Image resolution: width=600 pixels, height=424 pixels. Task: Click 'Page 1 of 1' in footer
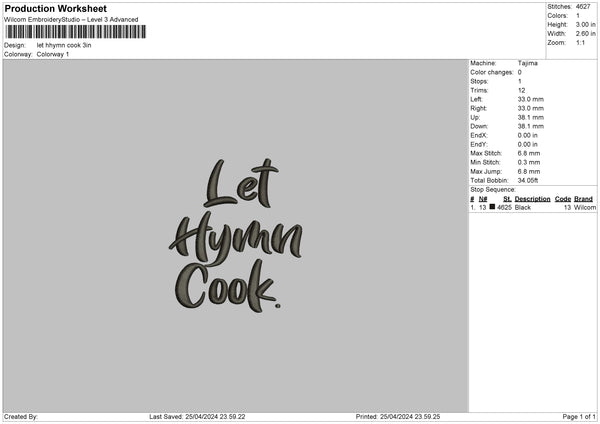[579, 417]
